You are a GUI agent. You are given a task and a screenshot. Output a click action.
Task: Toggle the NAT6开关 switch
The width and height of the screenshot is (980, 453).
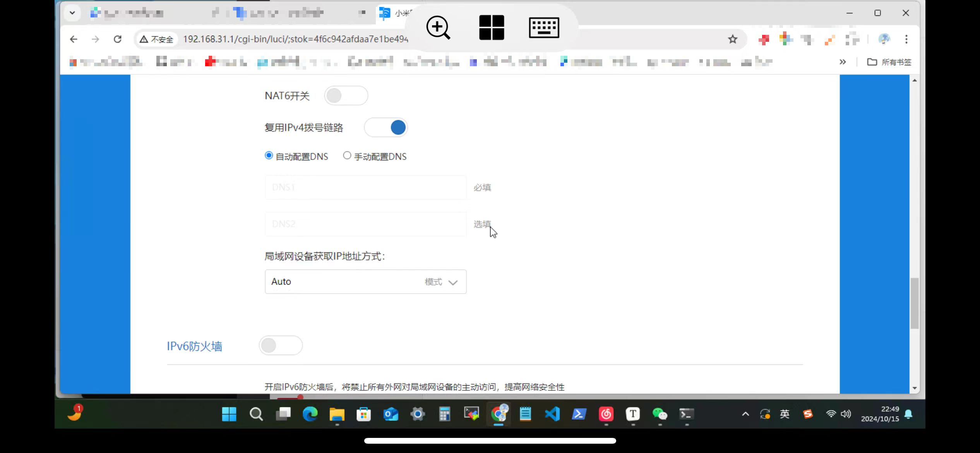coord(346,96)
